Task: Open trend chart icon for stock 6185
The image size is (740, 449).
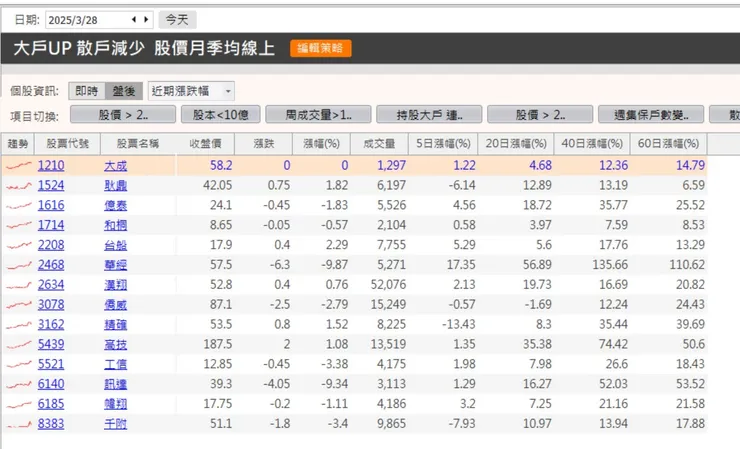Action: [19, 404]
